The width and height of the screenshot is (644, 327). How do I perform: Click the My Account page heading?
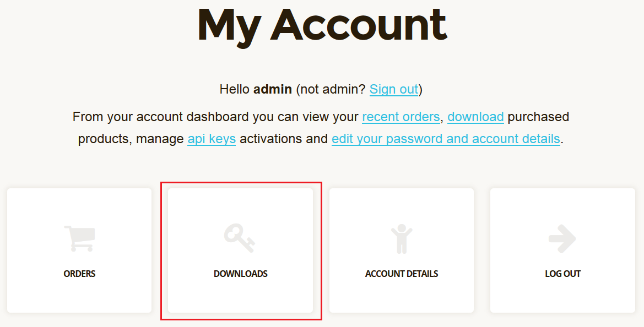click(x=322, y=25)
